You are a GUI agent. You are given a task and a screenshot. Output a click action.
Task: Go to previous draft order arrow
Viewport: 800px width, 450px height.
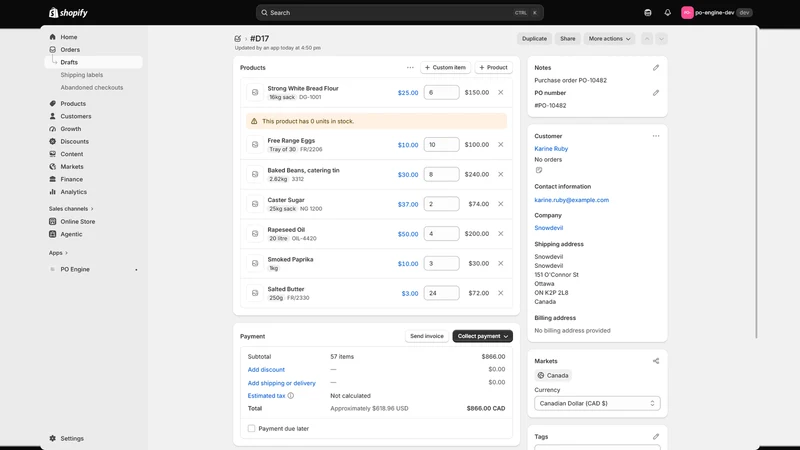coord(647,39)
